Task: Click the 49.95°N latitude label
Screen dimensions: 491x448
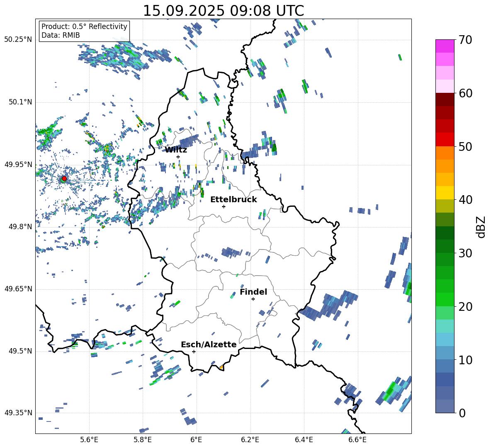Action: [x=18, y=165]
